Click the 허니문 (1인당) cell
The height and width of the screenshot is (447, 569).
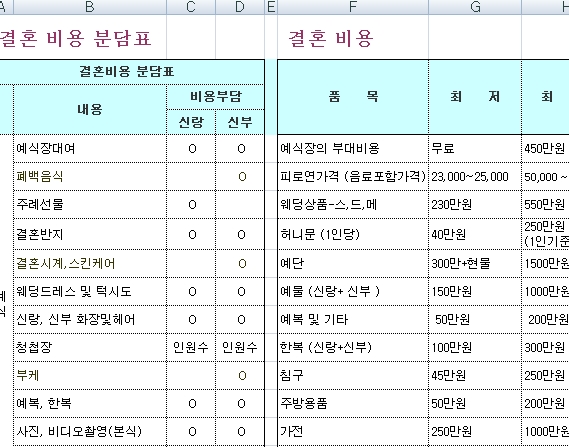[x=353, y=234]
